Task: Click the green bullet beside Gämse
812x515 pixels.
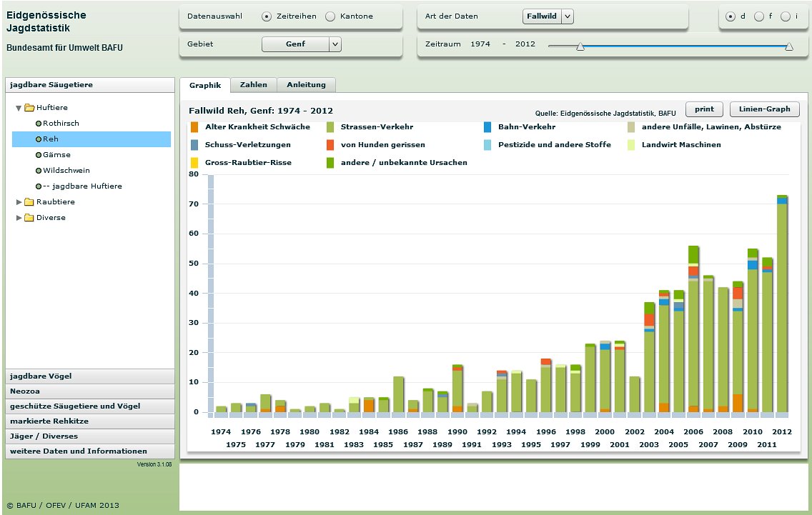Action: pyautogui.click(x=39, y=155)
